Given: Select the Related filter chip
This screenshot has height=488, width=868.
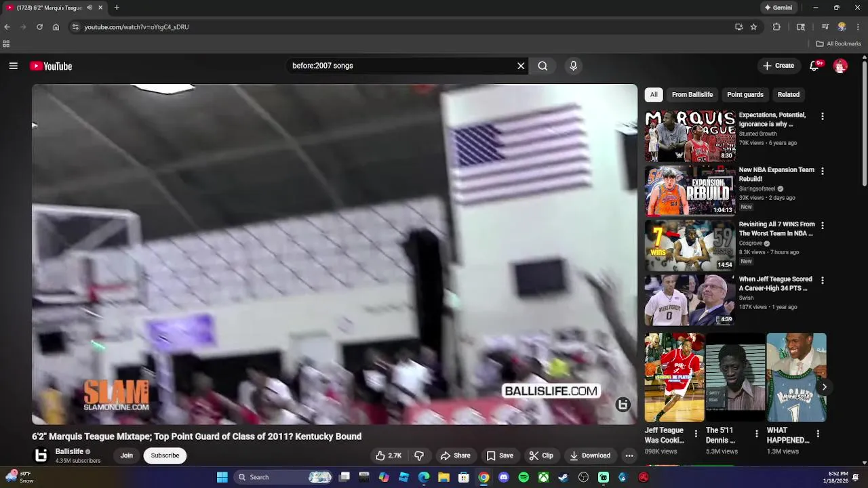Looking at the screenshot, I should click(x=789, y=95).
